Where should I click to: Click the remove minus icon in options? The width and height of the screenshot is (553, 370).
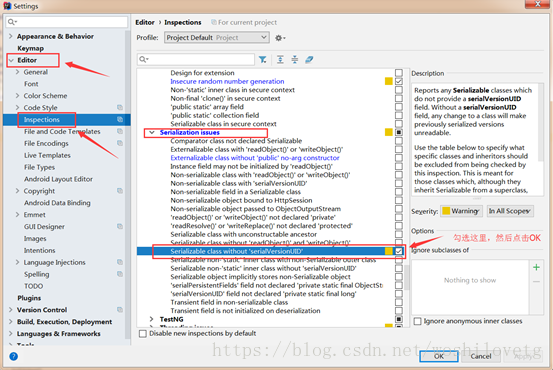click(x=536, y=281)
